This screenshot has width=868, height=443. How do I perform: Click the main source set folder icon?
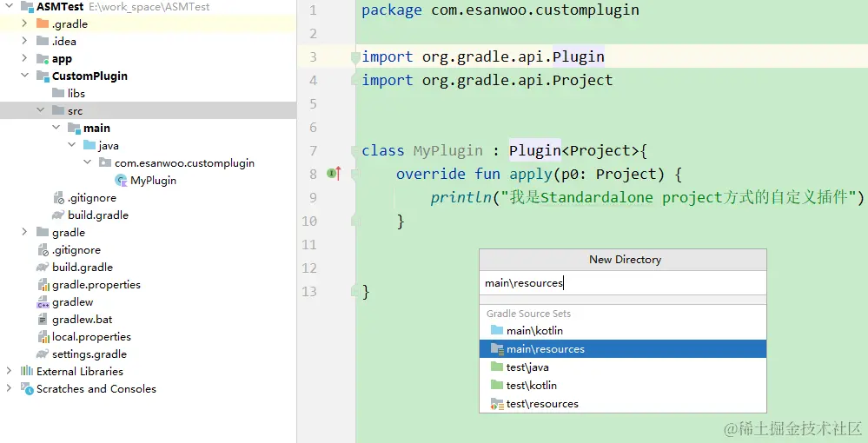(74, 128)
